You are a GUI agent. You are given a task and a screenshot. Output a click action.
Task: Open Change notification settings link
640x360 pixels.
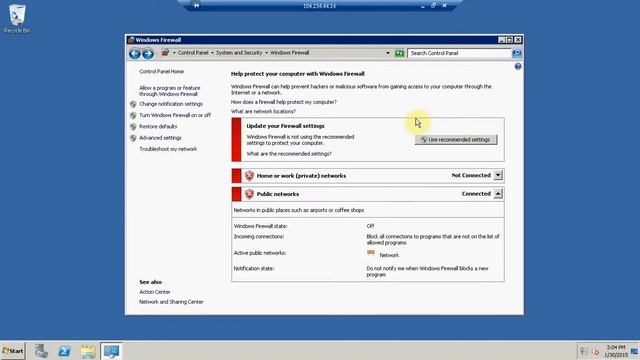[171, 104]
